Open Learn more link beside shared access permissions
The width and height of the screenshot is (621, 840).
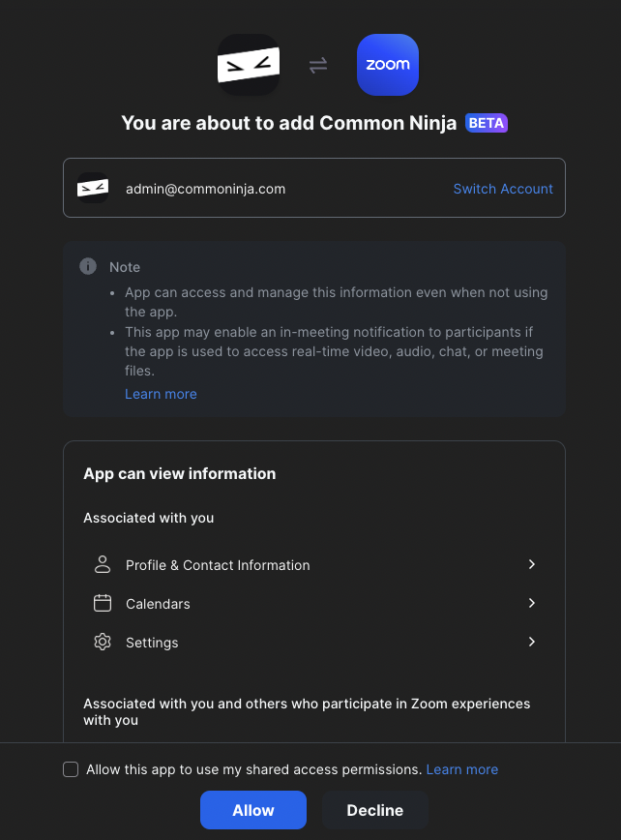pos(462,769)
